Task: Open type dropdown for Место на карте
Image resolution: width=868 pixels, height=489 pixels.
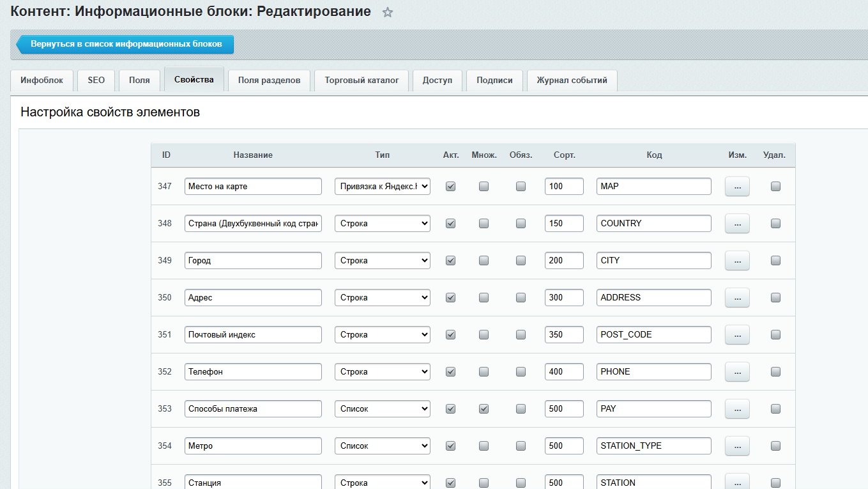Action: click(x=382, y=187)
